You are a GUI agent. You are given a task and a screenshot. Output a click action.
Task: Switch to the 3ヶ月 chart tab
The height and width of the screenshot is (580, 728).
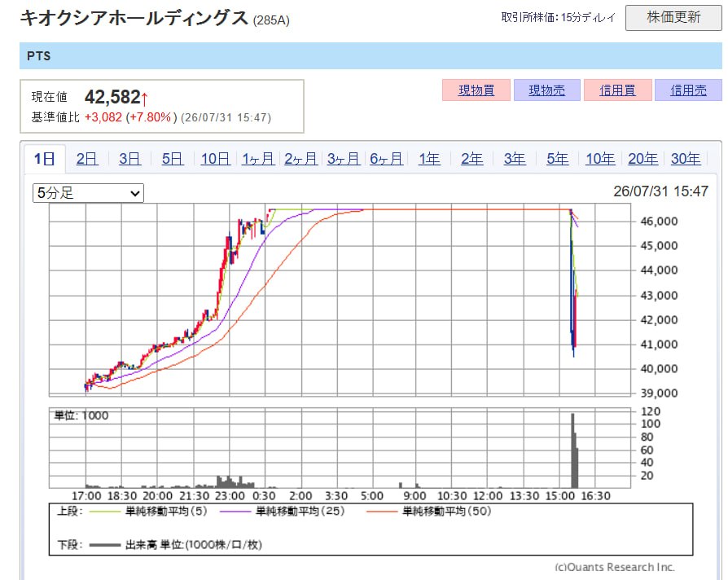click(x=344, y=159)
